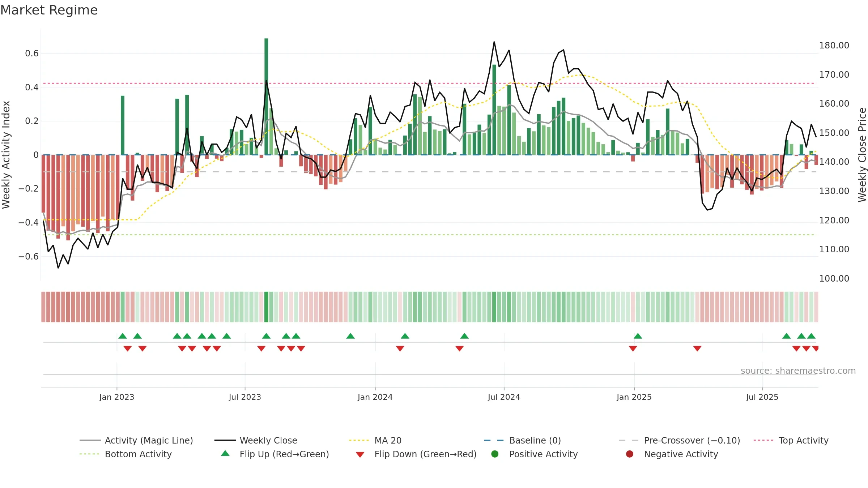Toggle the Bottom Activity legend entry
The width and height of the screenshot is (868, 488).
(125, 454)
